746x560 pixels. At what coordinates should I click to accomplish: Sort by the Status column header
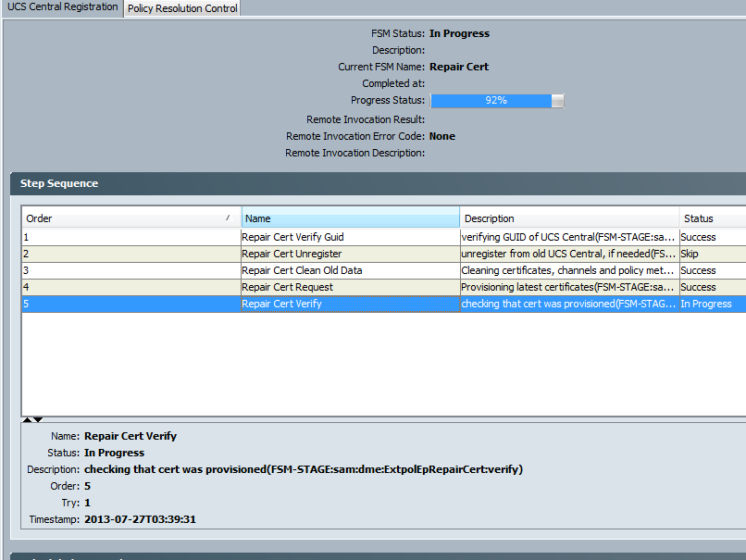pyautogui.click(x=713, y=218)
